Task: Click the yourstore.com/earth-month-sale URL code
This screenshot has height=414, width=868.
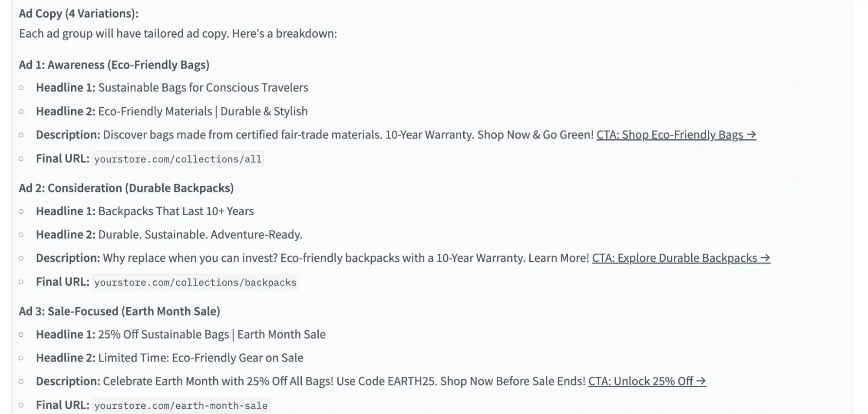Action: pyautogui.click(x=181, y=406)
